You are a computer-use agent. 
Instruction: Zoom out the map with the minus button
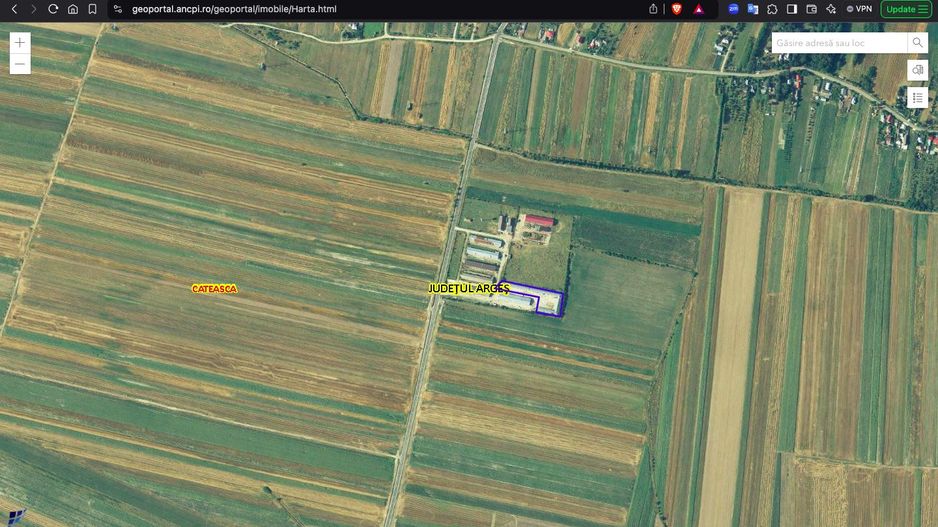(x=20, y=64)
